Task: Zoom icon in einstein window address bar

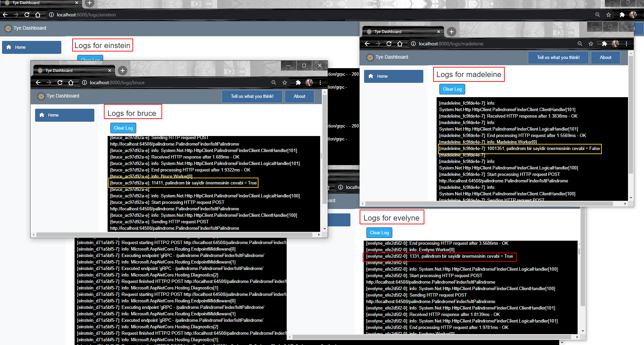Action: coord(597,15)
